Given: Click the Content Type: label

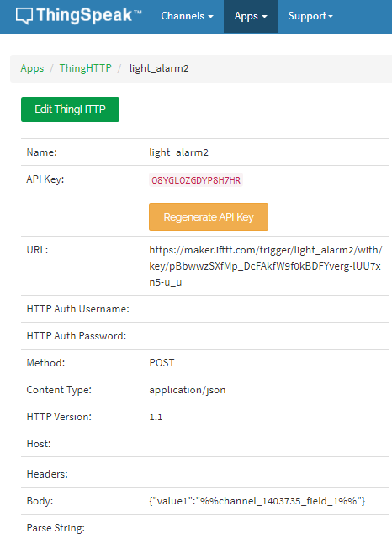Looking at the screenshot, I should pos(59,390).
